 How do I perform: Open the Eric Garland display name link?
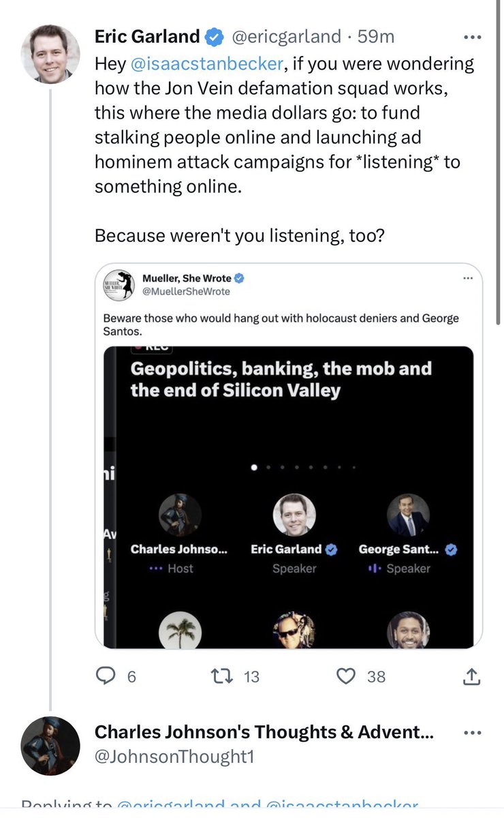[x=147, y=37]
